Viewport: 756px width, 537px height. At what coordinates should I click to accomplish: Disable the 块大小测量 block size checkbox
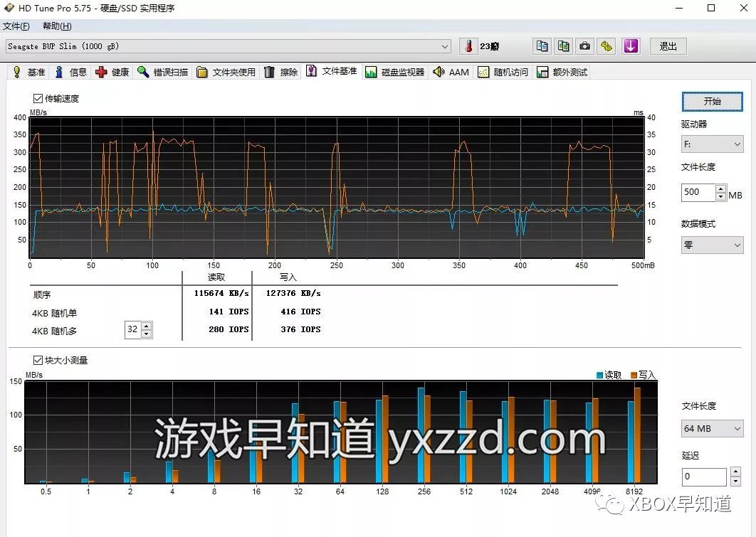[x=38, y=360]
